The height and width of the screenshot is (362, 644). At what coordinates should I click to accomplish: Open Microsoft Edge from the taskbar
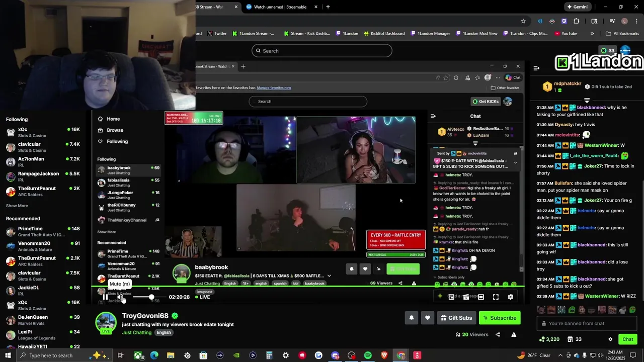[x=154, y=355]
